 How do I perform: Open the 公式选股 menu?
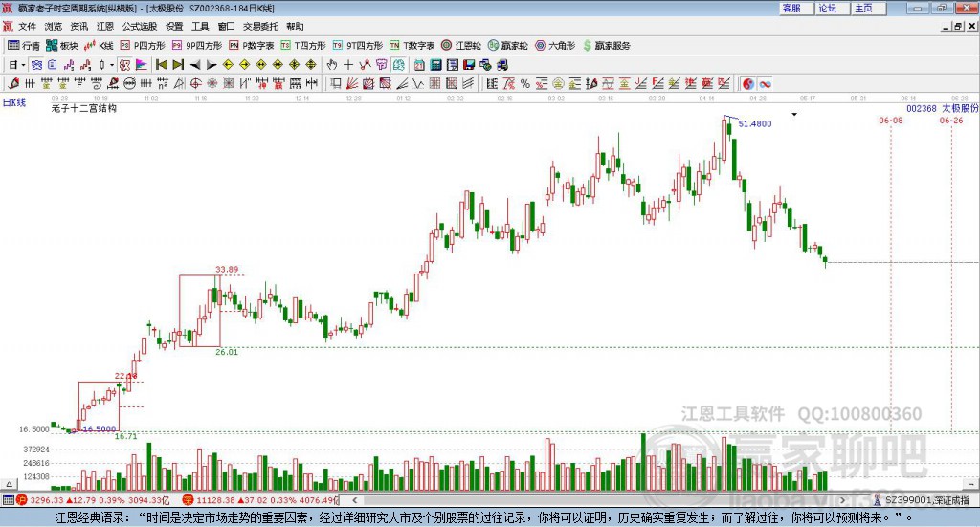(x=140, y=26)
